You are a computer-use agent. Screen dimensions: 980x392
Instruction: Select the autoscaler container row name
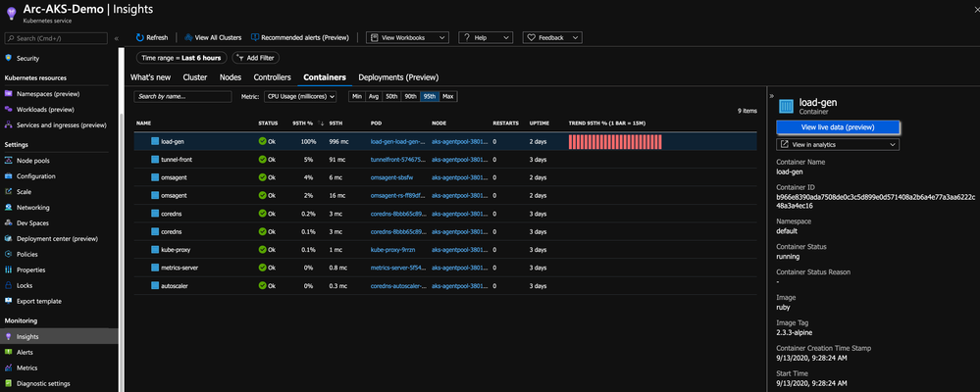click(x=175, y=285)
